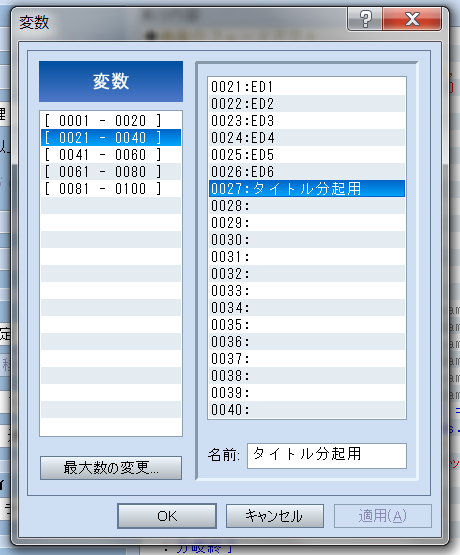Select empty variable 0030
The image size is (460, 555).
point(307,240)
